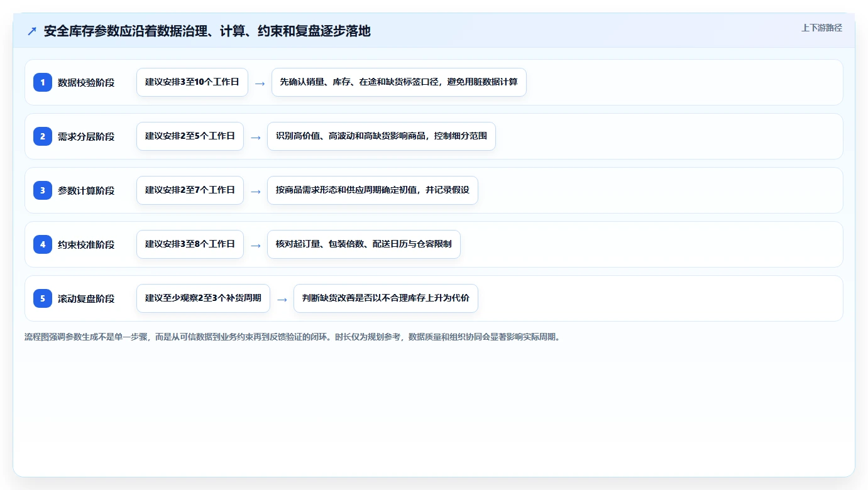Click the 按商品需求形态和供应周期确定初值 description box
This screenshot has height=490, width=868.
point(373,190)
